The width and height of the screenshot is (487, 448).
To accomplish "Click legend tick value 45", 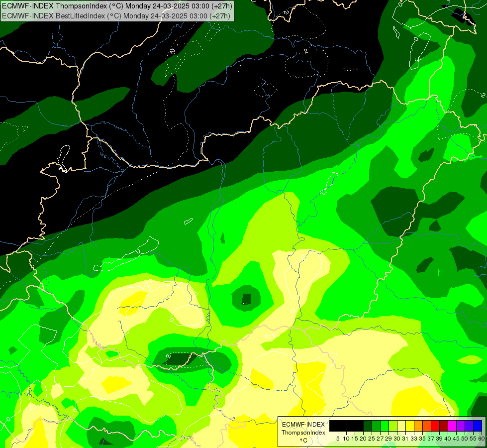I will (456, 439).
